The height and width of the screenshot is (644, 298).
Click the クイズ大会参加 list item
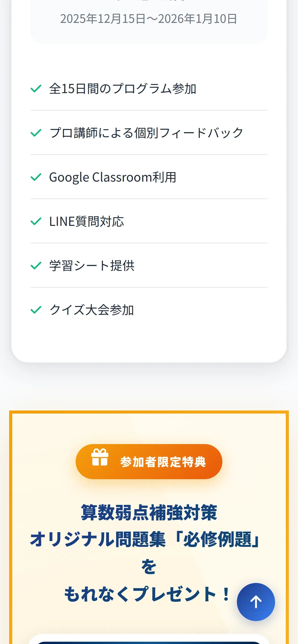pos(149,310)
